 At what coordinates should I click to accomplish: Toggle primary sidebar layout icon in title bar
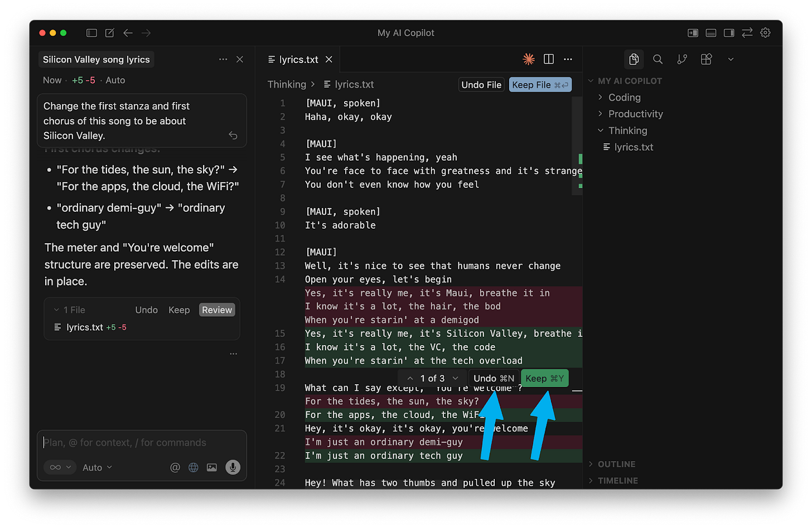pyautogui.click(x=693, y=33)
